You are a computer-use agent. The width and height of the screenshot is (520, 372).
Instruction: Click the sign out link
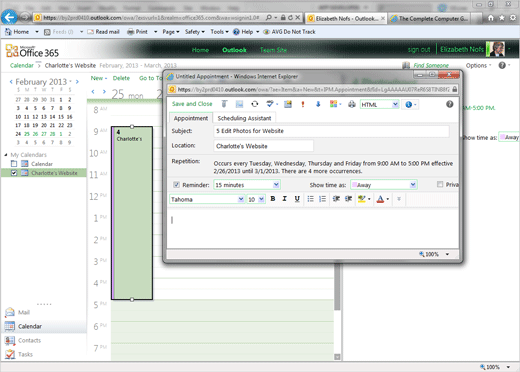pos(419,50)
